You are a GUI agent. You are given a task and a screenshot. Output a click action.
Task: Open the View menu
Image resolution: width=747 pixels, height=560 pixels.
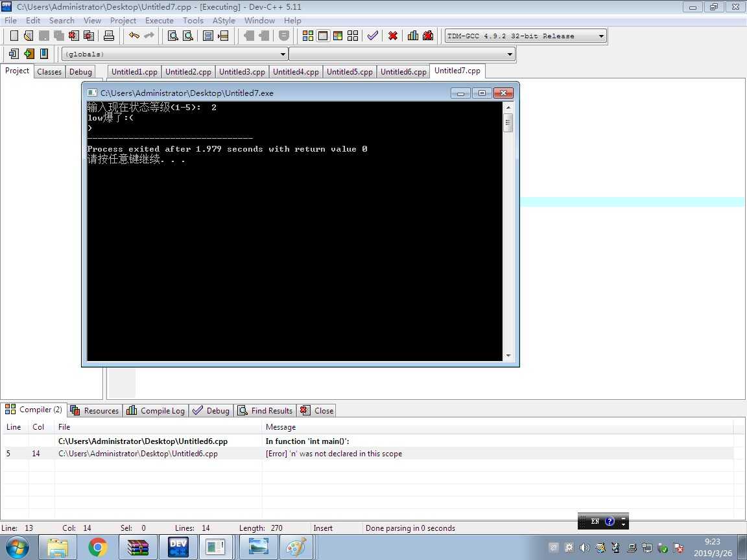tap(92, 21)
